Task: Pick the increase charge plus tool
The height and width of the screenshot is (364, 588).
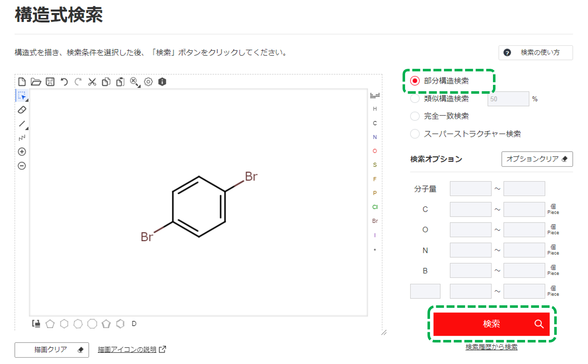Action: coord(22,152)
